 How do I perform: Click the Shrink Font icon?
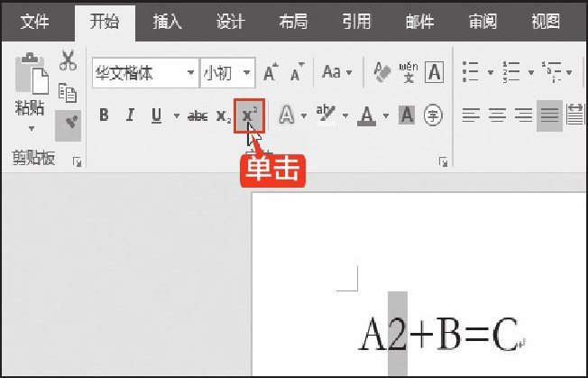pyautogui.click(x=297, y=72)
